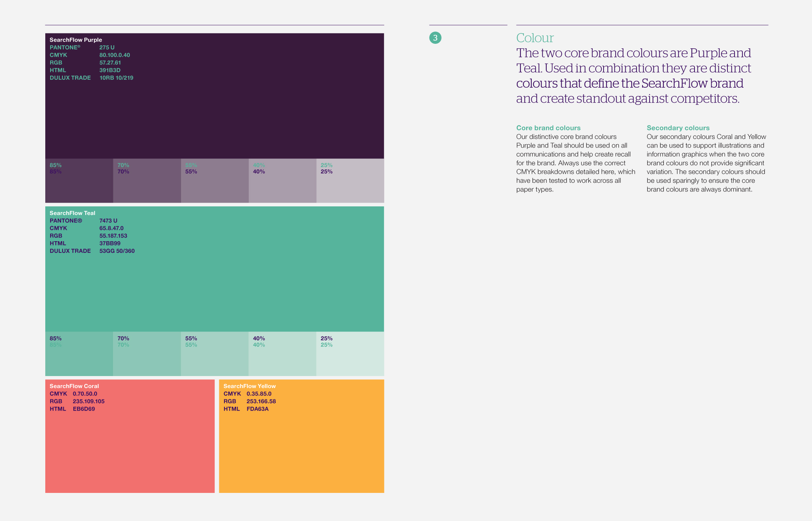
Task: Click the Core brand colours subheading
Action: pos(548,128)
